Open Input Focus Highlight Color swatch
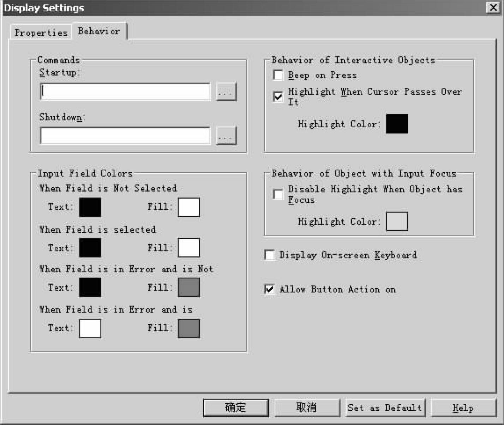This screenshot has width=504, height=425. pyautogui.click(x=397, y=221)
